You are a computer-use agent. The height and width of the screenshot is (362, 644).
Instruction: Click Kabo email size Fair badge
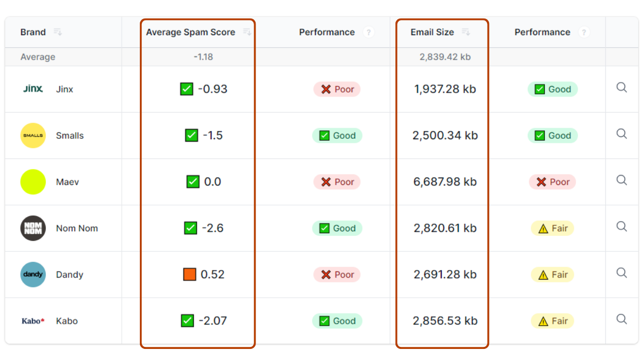point(552,320)
